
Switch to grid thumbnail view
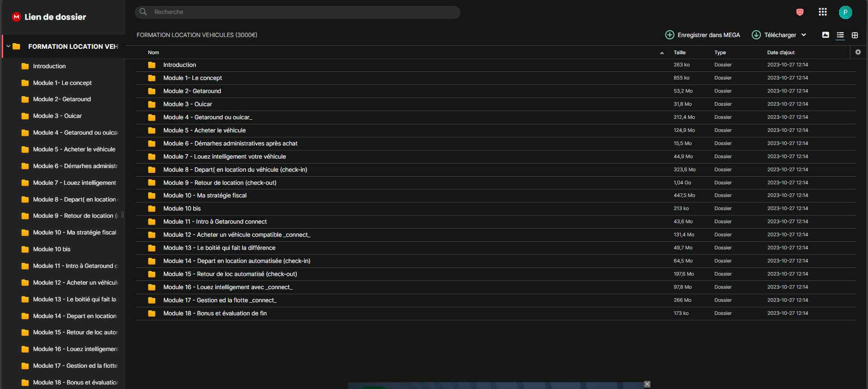(x=855, y=35)
